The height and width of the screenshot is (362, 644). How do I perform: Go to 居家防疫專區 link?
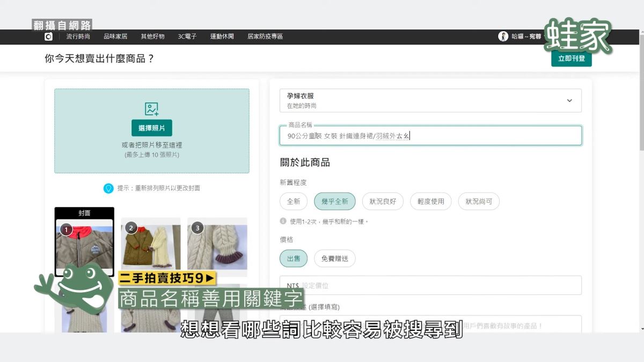tap(265, 36)
